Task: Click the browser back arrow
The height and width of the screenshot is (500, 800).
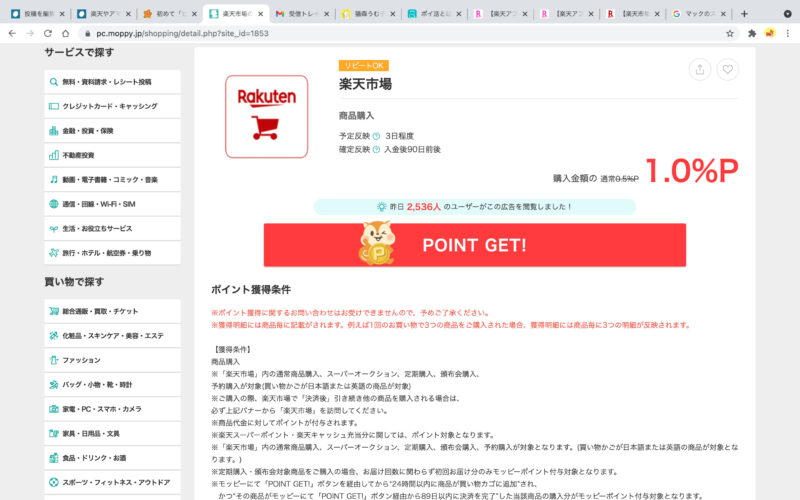Action: [12, 33]
